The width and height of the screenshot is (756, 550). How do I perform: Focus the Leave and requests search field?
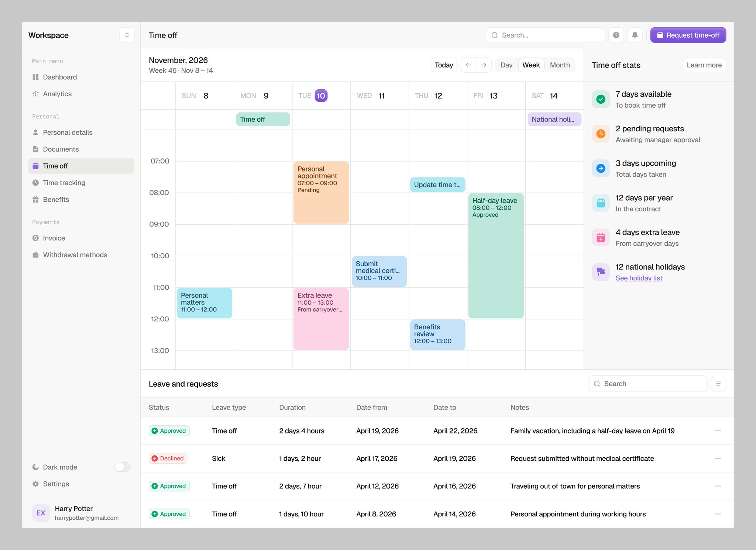point(647,384)
